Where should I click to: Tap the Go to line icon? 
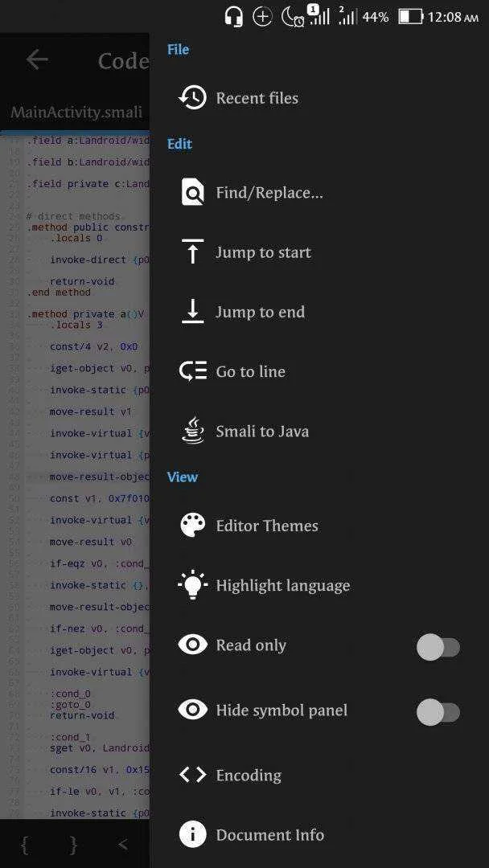point(193,371)
